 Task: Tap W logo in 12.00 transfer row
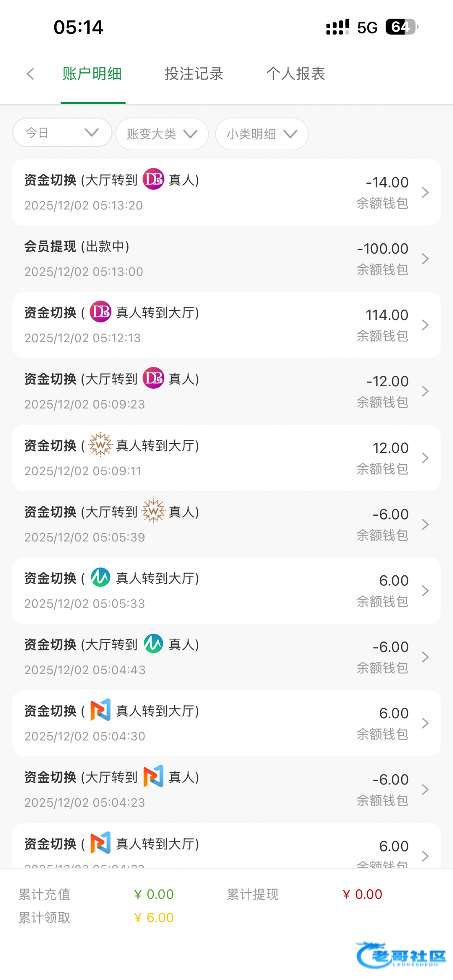tap(100, 445)
